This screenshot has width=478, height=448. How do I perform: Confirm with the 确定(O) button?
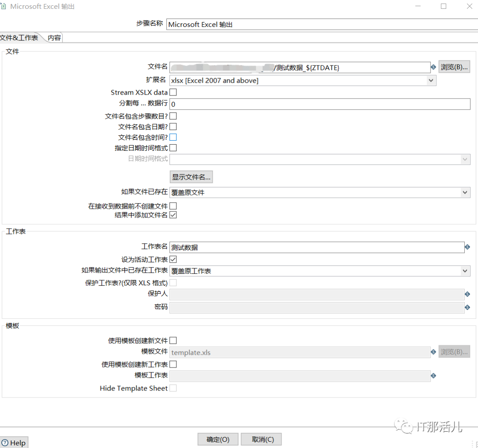[x=218, y=440]
